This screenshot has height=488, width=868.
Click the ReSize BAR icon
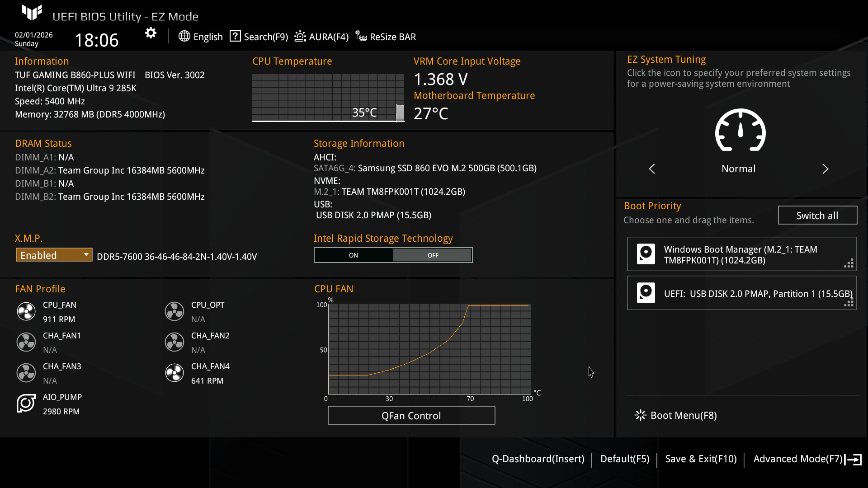[361, 36]
